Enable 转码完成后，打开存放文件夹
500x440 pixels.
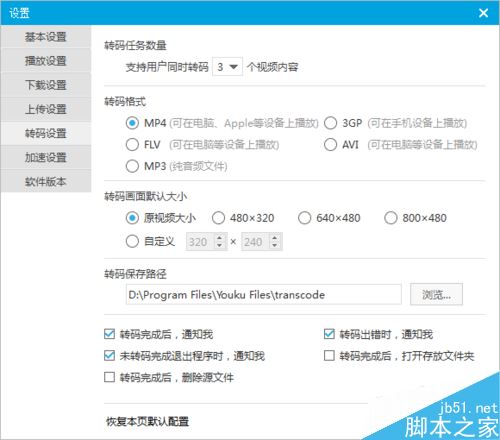click(x=329, y=356)
